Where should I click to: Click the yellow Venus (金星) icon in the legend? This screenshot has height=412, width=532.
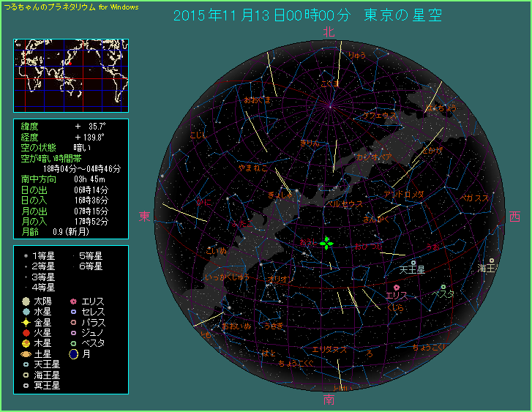click(26, 322)
